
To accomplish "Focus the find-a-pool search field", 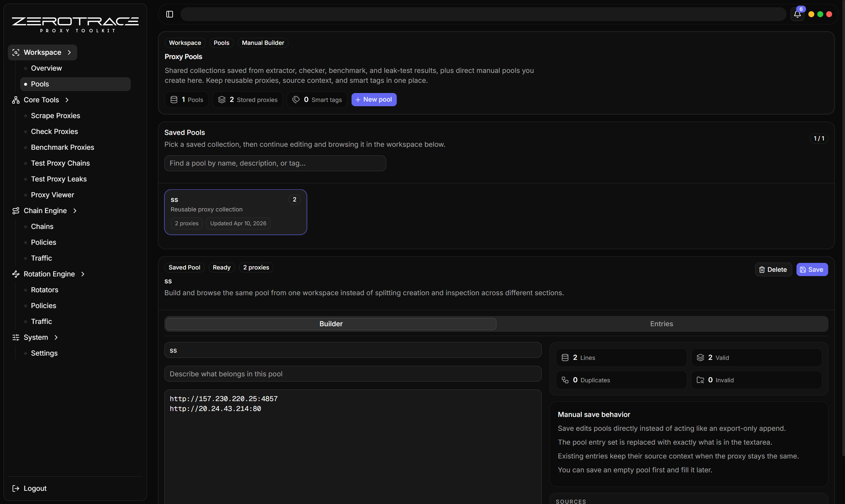I will point(275,163).
